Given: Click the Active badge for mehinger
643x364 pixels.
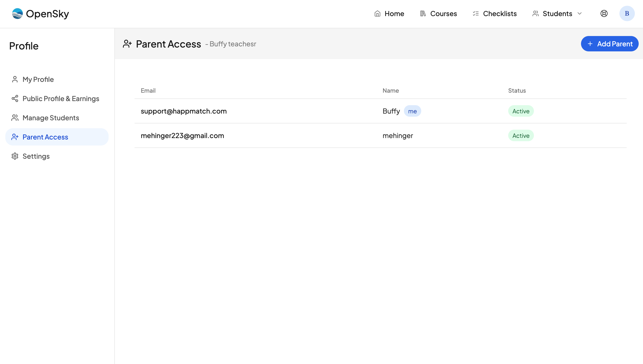Looking at the screenshot, I should [521, 135].
